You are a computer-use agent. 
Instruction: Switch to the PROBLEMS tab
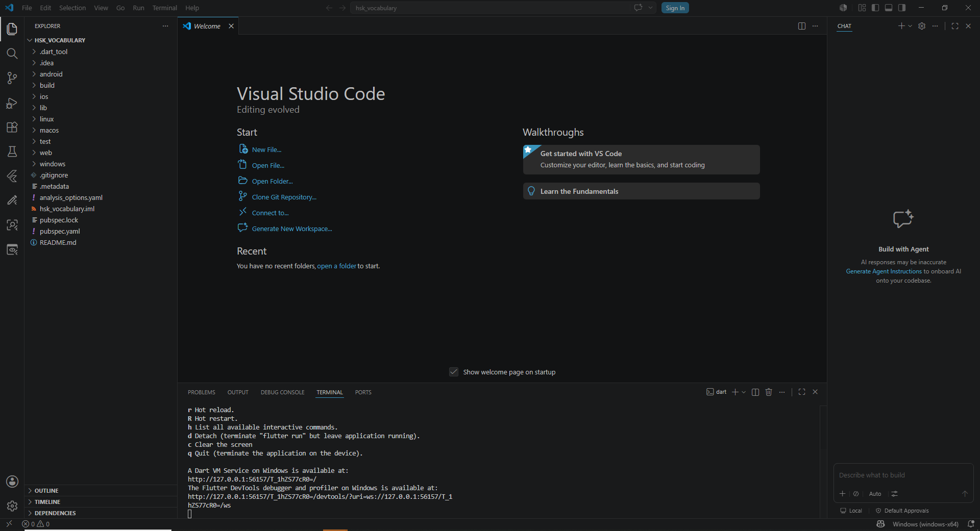(x=202, y=392)
